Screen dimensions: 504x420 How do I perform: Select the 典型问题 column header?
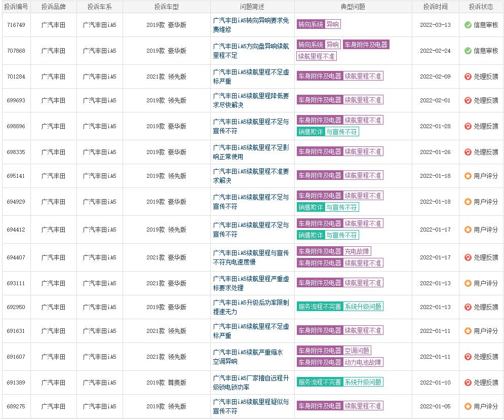point(353,7)
